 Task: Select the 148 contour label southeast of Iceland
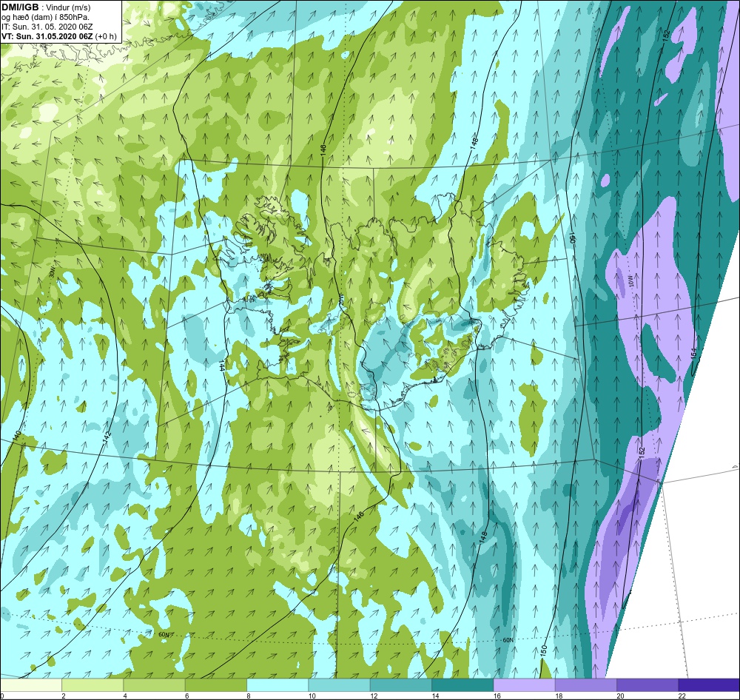pyautogui.click(x=482, y=536)
